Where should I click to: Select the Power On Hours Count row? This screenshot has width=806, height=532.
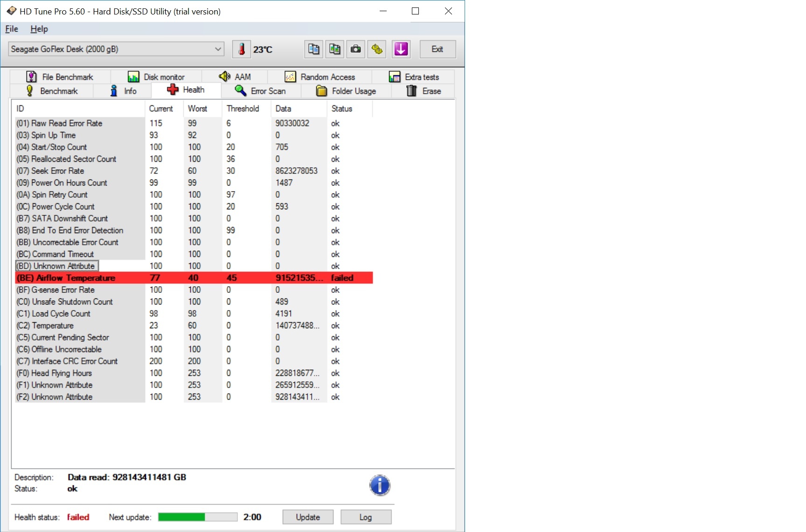[x=194, y=183]
